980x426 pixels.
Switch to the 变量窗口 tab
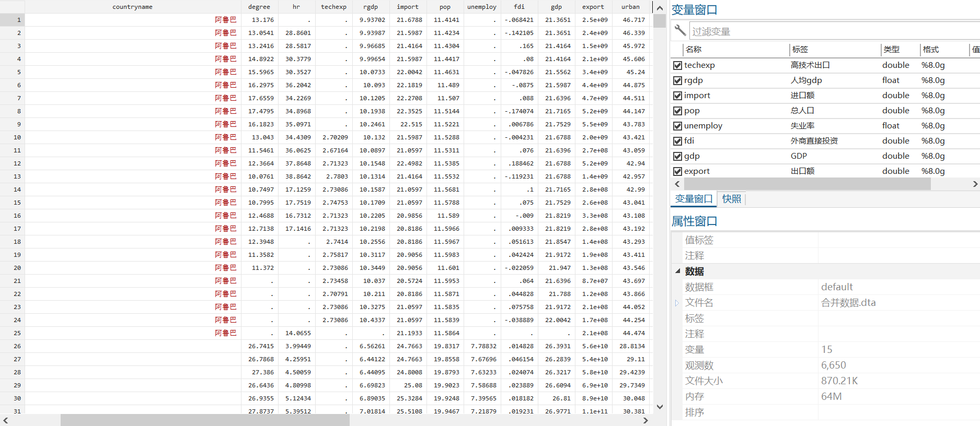694,199
